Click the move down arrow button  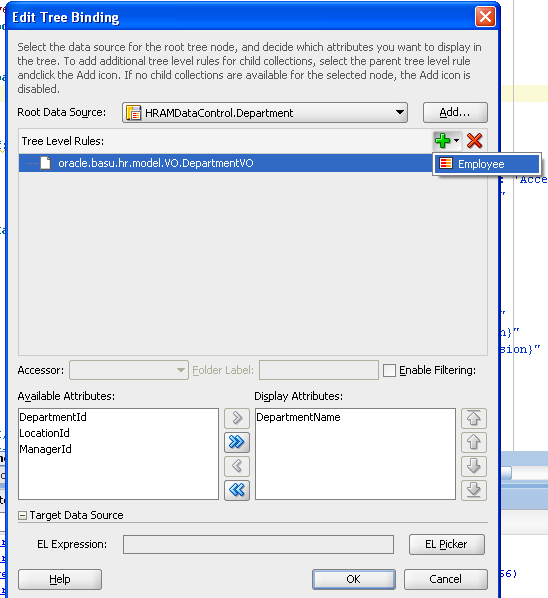click(x=474, y=466)
